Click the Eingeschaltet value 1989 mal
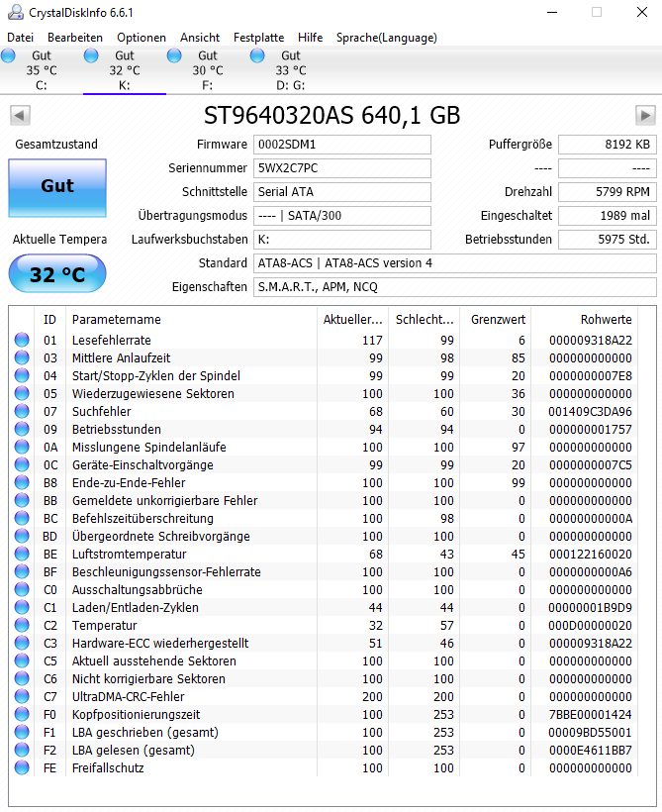The height and width of the screenshot is (812, 662). click(x=608, y=216)
